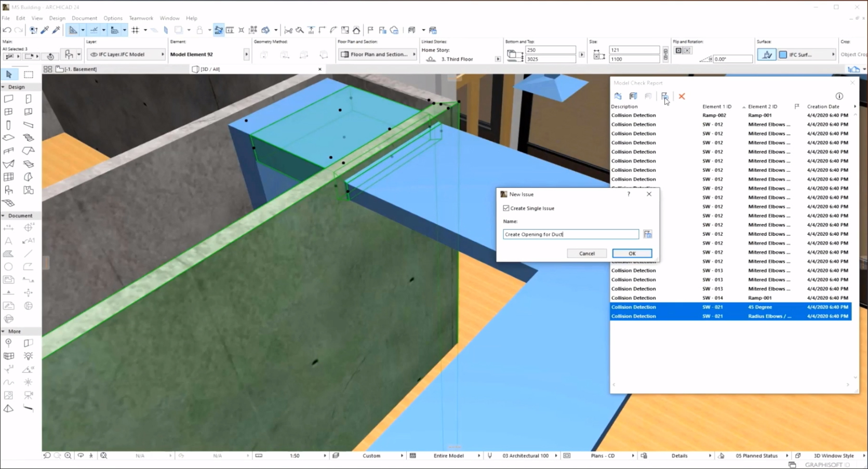Open the 03 Architectural 100 dropdown
Screen dimensions: 868x469
pos(526,455)
